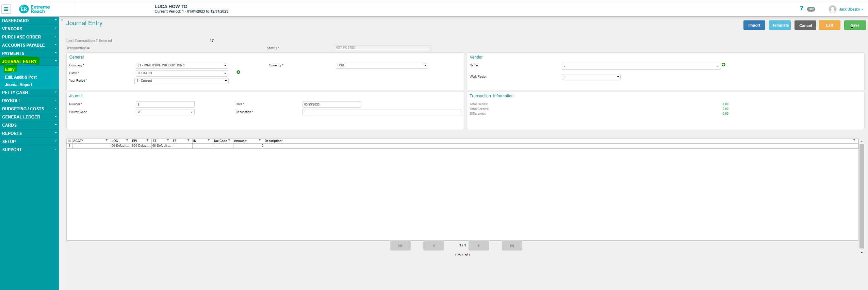The image size is (868, 290).
Task: Click the journal Description input field
Action: tap(381, 112)
